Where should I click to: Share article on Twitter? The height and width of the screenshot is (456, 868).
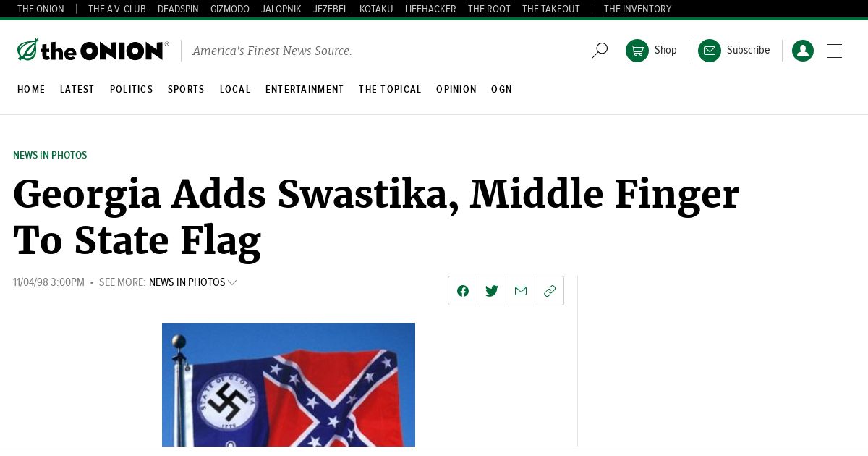[x=492, y=291]
